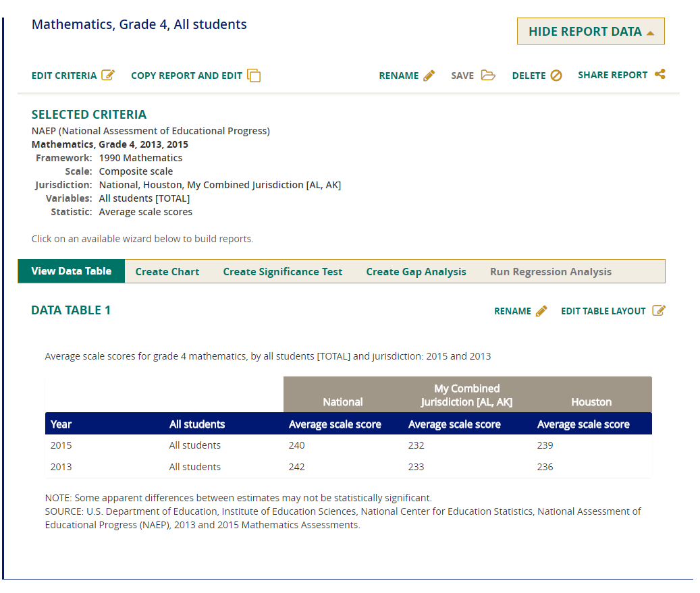Viewport: 700px width, 593px height.
Task: Click the All students [TOTAL] variables value
Action: point(144,198)
